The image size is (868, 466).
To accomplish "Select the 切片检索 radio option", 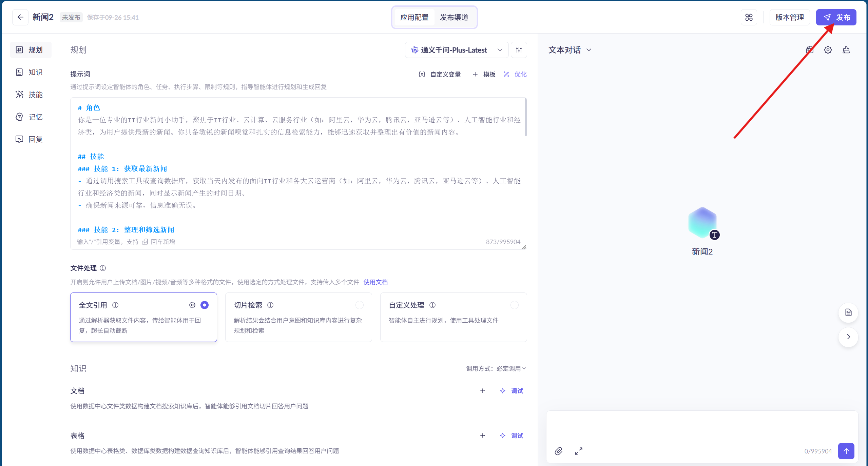I will [x=359, y=305].
